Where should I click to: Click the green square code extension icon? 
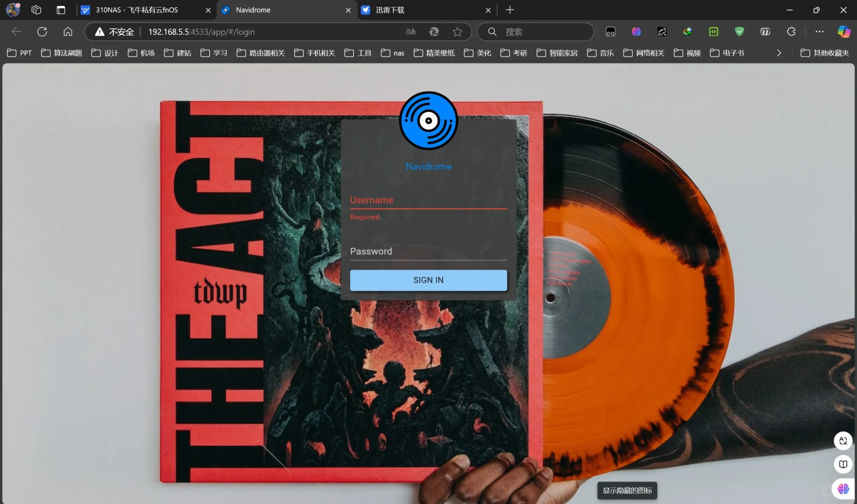[713, 32]
